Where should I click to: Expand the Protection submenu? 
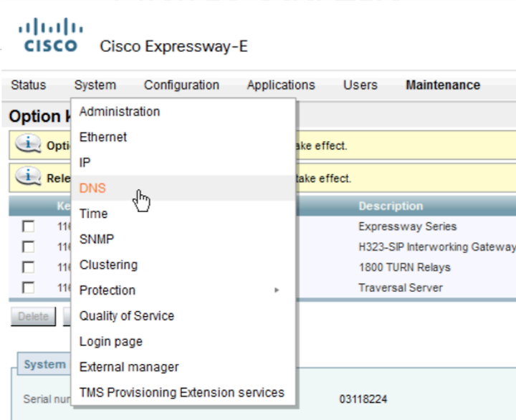point(183,290)
